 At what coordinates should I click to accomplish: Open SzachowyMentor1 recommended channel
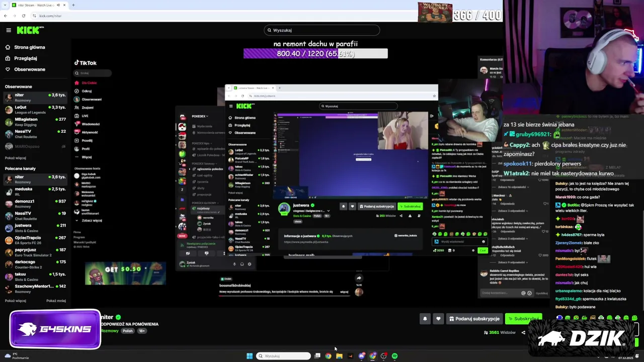click(35, 289)
